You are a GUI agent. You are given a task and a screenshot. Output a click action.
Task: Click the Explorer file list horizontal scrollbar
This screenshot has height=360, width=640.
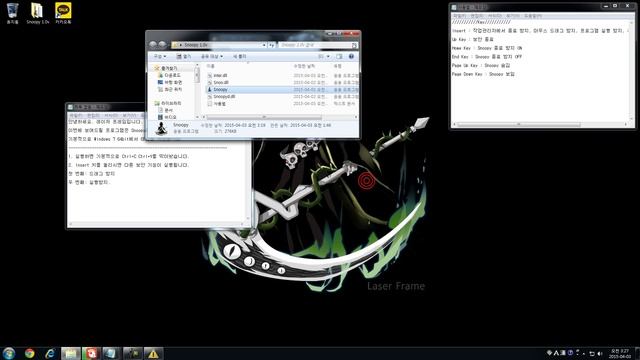tap(264, 117)
